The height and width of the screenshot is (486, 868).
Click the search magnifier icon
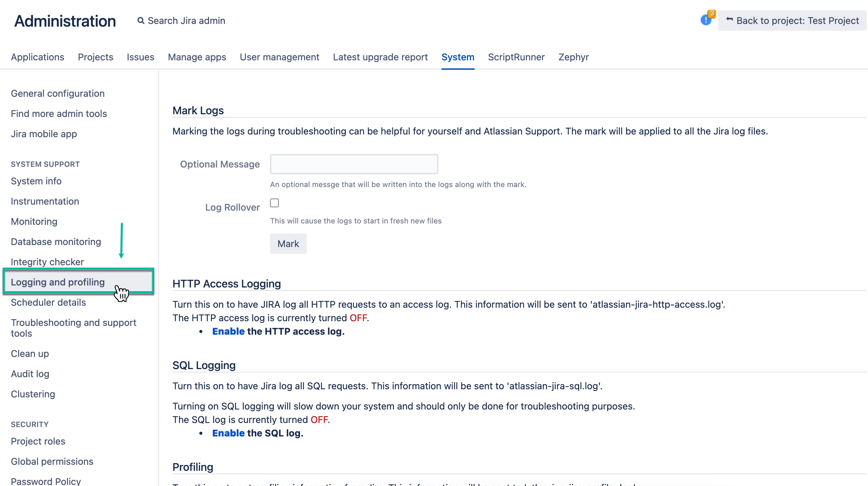pyautogui.click(x=141, y=21)
